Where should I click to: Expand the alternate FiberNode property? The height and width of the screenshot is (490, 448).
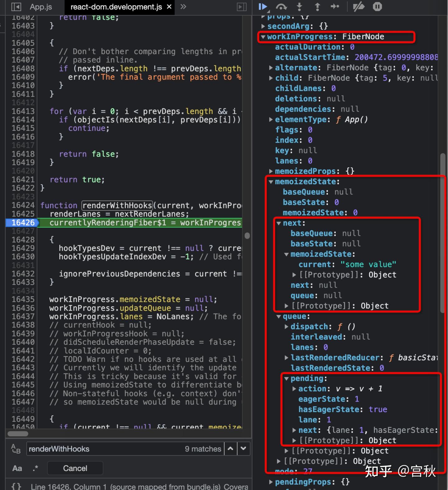(271, 68)
